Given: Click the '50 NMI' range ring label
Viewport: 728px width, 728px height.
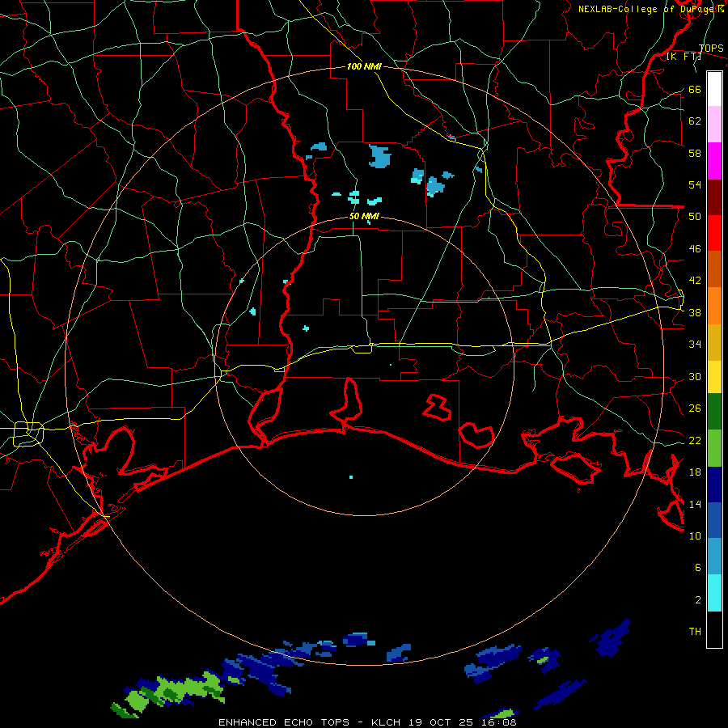Looking at the screenshot, I should point(364,216).
